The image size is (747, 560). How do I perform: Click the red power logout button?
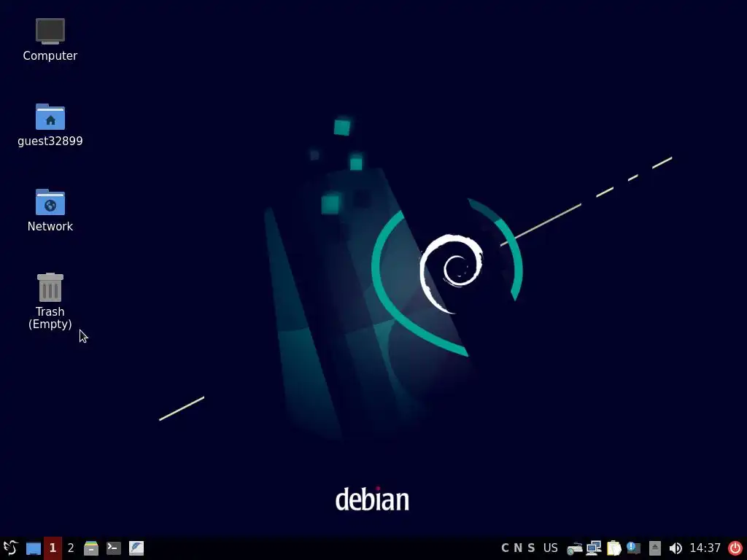tap(735, 548)
